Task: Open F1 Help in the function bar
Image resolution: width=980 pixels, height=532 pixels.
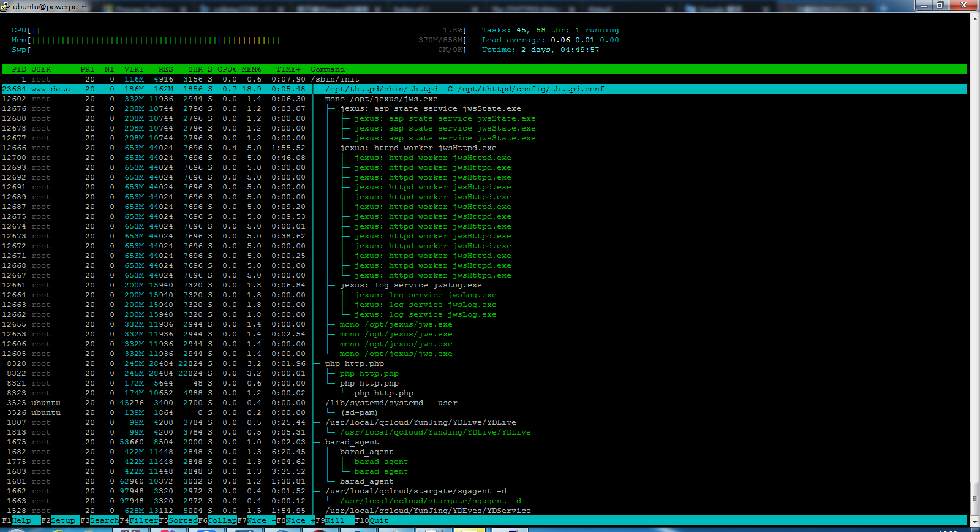Action: pos(17,520)
